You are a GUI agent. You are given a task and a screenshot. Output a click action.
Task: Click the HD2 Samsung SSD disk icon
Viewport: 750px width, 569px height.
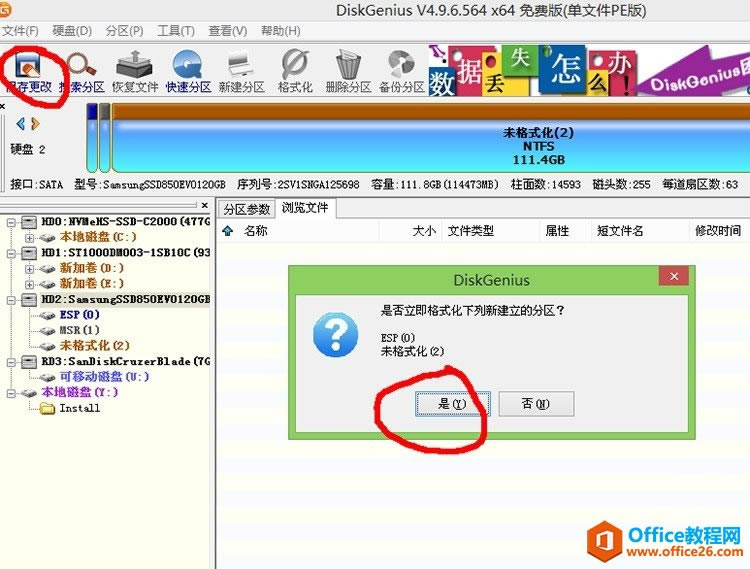(29, 300)
